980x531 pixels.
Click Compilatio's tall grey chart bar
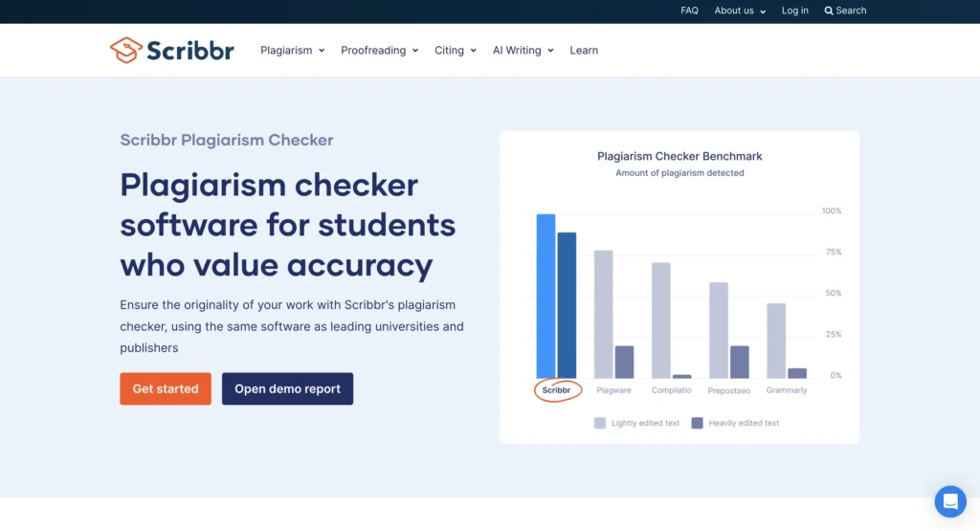(x=661, y=321)
